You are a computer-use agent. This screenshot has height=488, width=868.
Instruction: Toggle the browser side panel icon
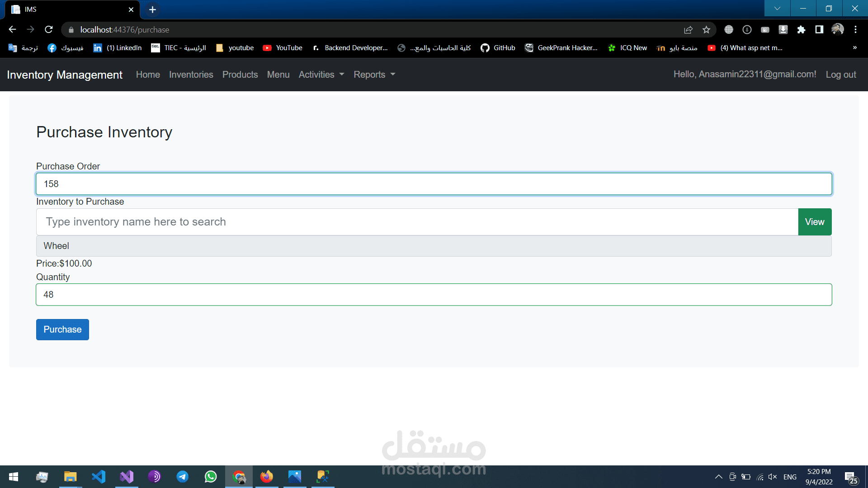(819, 30)
